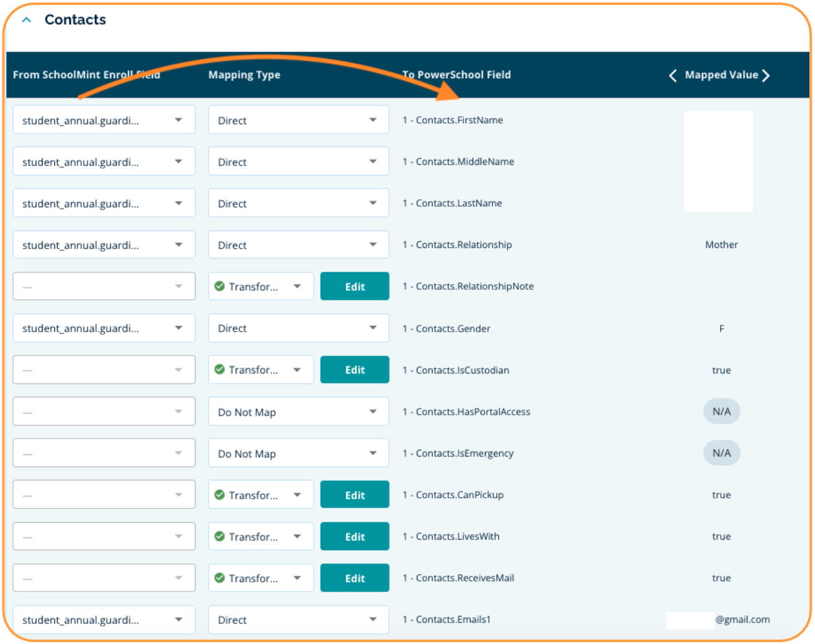The image size is (815, 644).
Task: Click Edit for Contacts.CanPickup row
Action: pyautogui.click(x=354, y=495)
